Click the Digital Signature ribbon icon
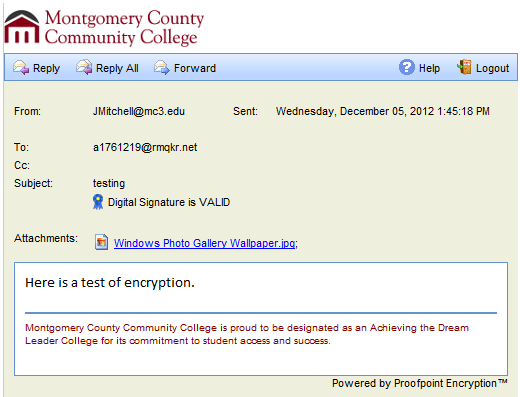The width and height of the screenshot is (520, 397). [x=98, y=202]
